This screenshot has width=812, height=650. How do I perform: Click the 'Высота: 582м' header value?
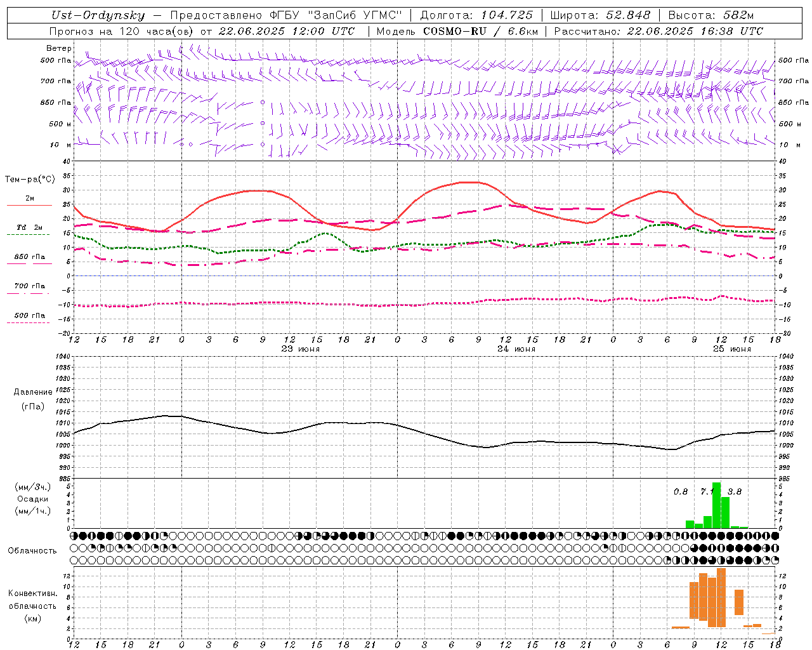711,16
